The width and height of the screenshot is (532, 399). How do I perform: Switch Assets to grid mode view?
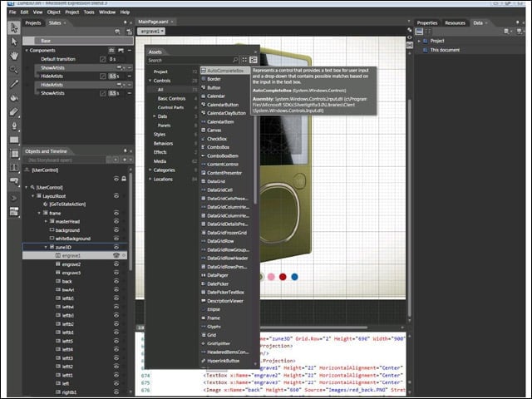point(244,60)
